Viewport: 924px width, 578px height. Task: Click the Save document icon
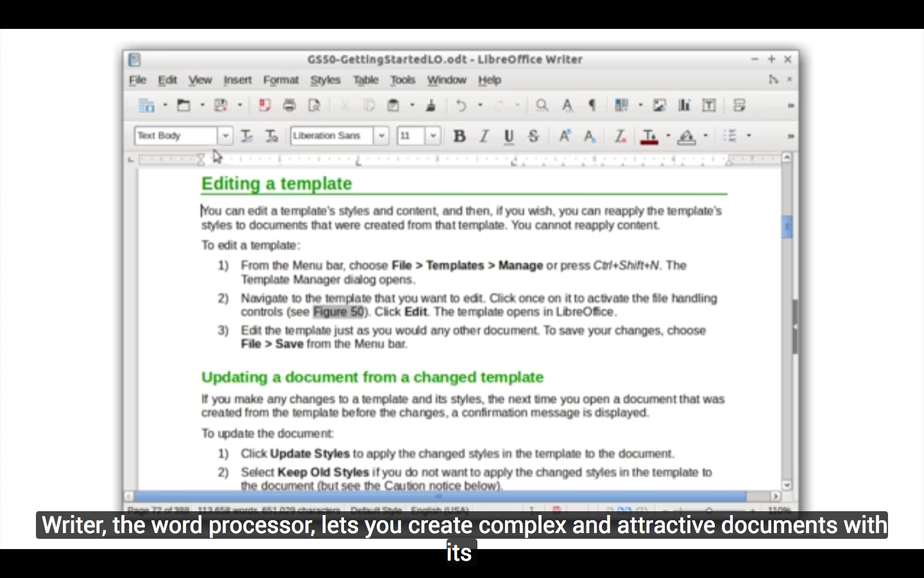(x=221, y=105)
